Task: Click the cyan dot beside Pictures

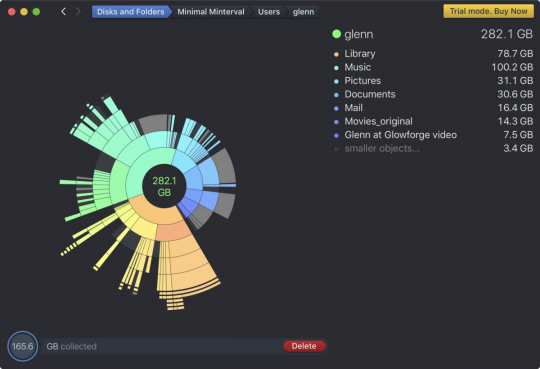Action: pyautogui.click(x=336, y=81)
